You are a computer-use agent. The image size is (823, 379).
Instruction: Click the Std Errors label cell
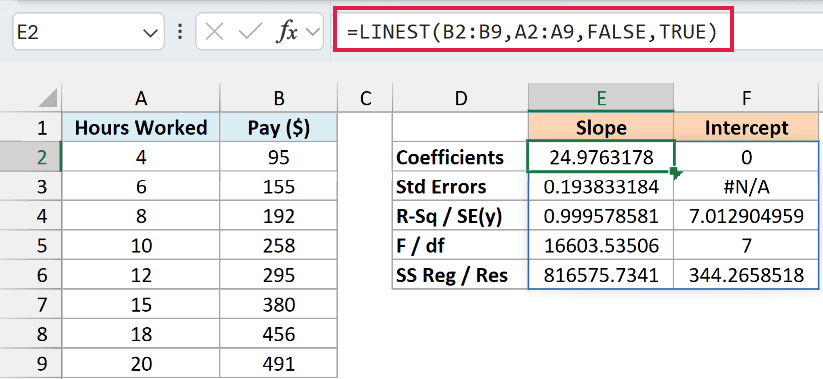460,186
